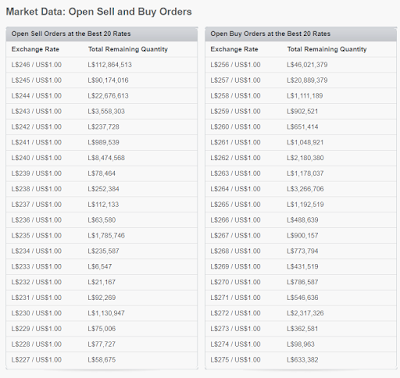The image size is (400, 378).
Task: Select the L$246 / US$1.00 sell rate row
Action: coord(102,65)
